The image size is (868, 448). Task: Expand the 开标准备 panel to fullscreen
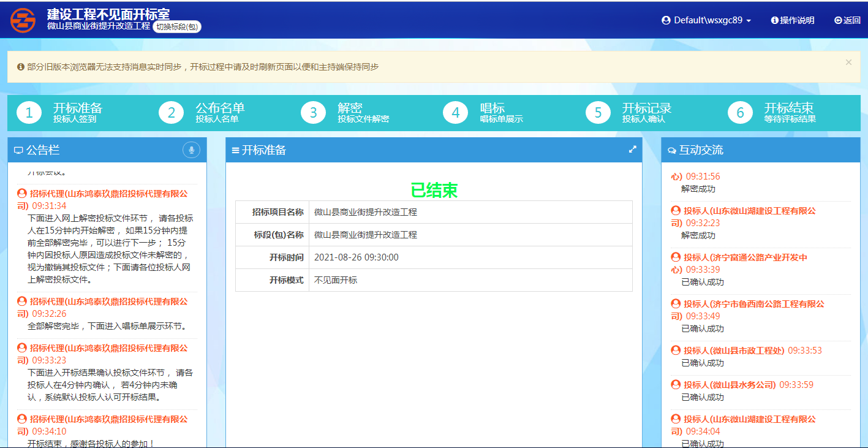tap(633, 150)
